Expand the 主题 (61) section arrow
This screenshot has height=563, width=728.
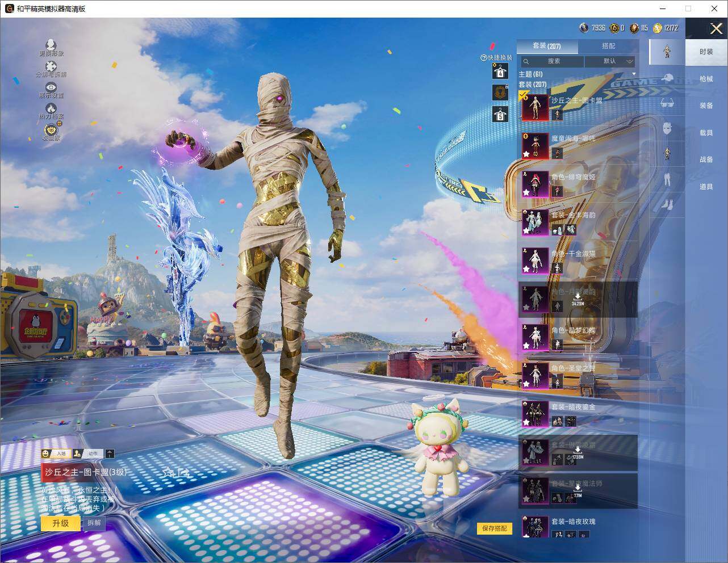[x=634, y=74]
